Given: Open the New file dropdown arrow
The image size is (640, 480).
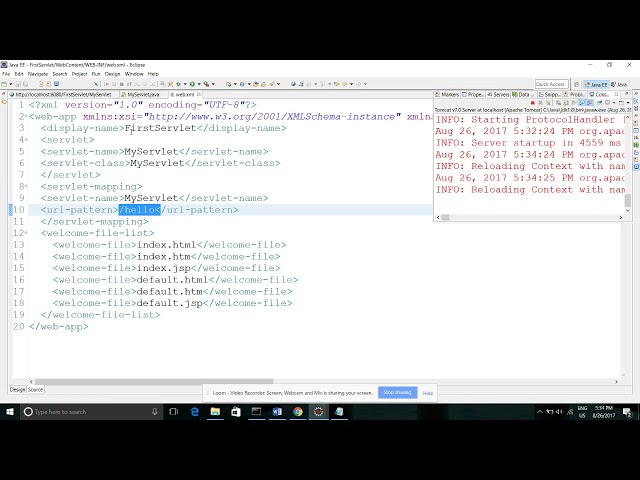Looking at the screenshot, I should tap(10, 84).
